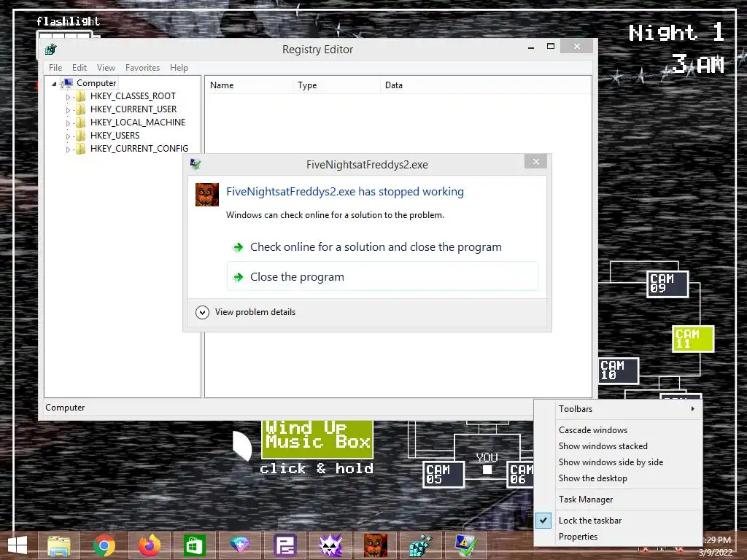Screen dimensions: 747x560
Task: Click the Freddy icon in the crash dialog
Action: pyautogui.click(x=206, y=194)
